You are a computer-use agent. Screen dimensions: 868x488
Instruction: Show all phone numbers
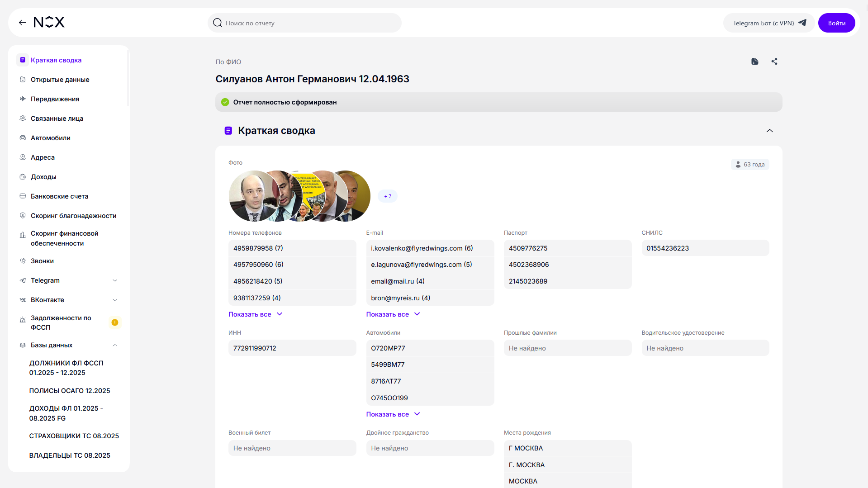pos(256,314)
